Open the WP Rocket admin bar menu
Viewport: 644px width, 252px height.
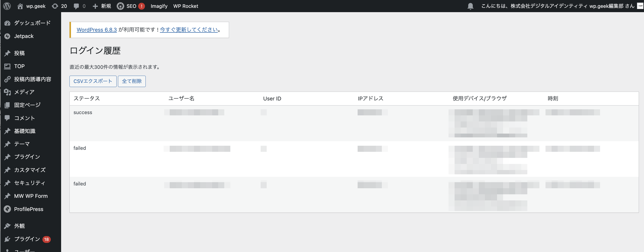185,6
